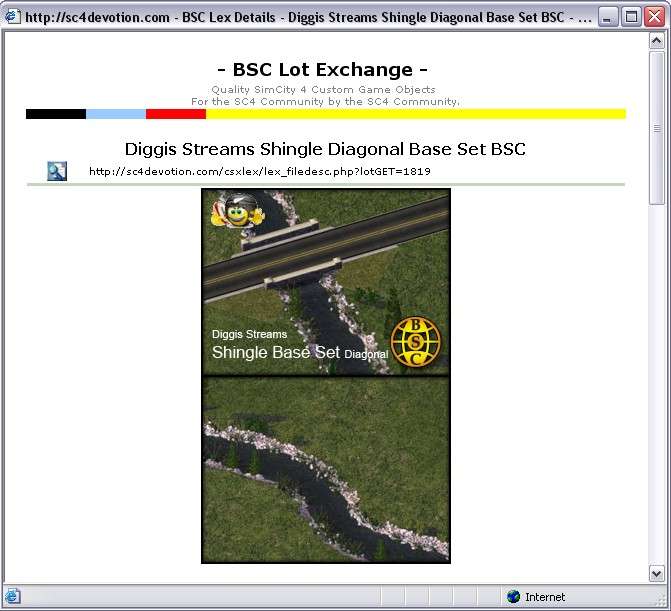Click the lex_filedesc.php?lotGET=1819 URL text
671x611 pixels.
coord(260,172)
